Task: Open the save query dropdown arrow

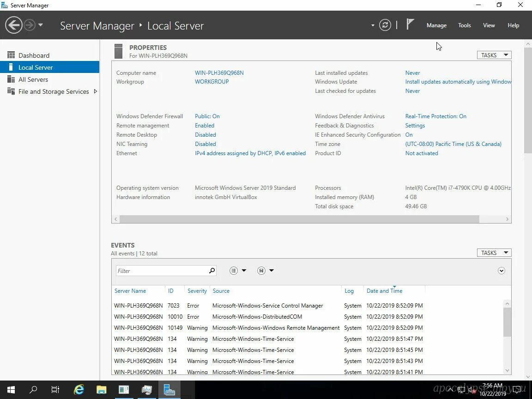Action: point(272,271)
